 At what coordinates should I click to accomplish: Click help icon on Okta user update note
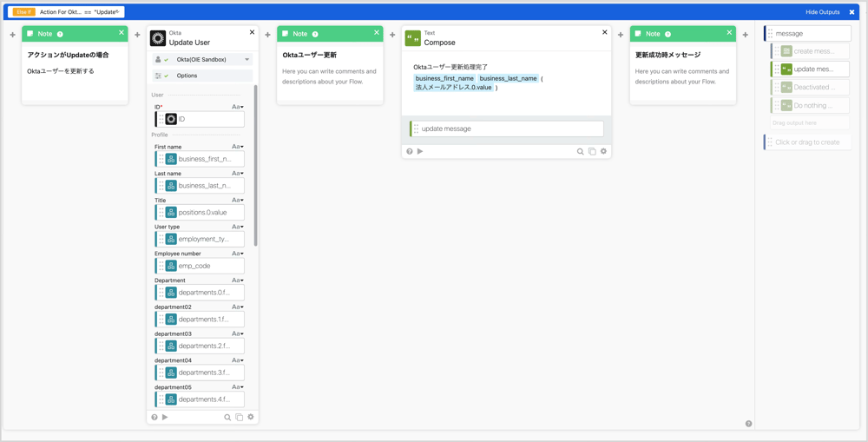[x=315, y=34]
